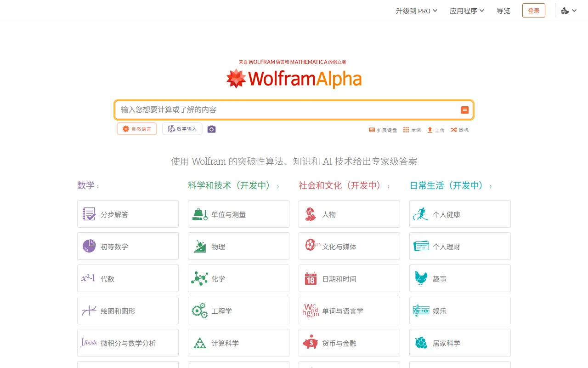Click the 化学 molecule icon

pyautogui.click(x=199, y=278)
